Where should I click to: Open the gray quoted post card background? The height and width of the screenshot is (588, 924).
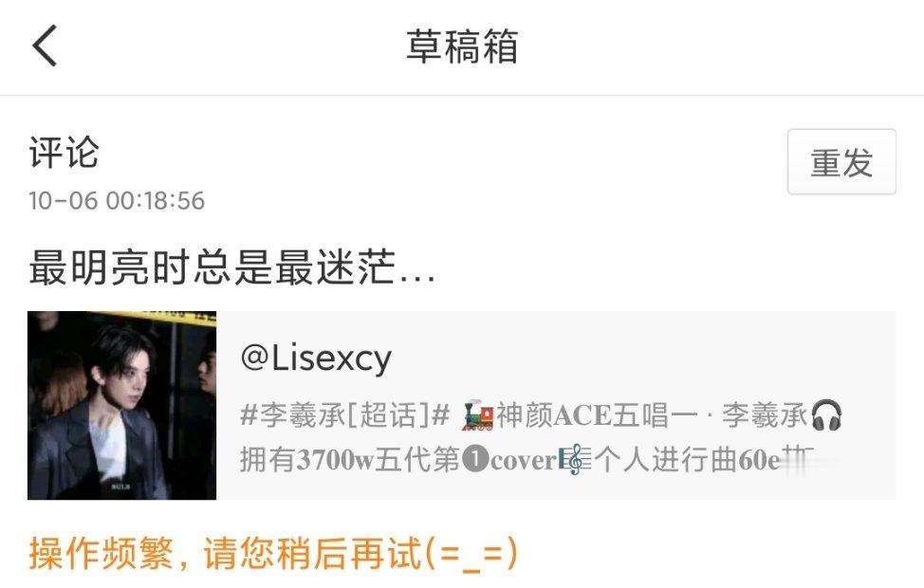[x=556, y=405]
